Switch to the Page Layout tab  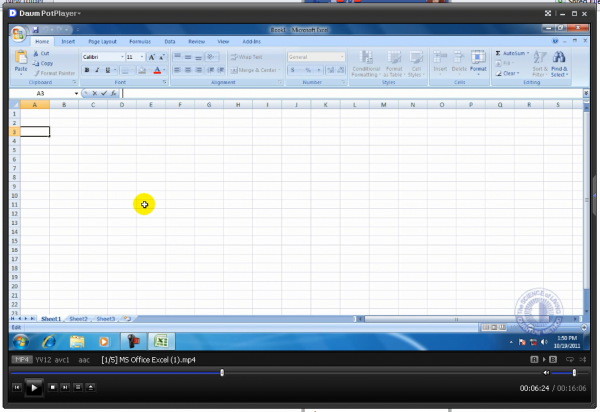tap(102, 42)
